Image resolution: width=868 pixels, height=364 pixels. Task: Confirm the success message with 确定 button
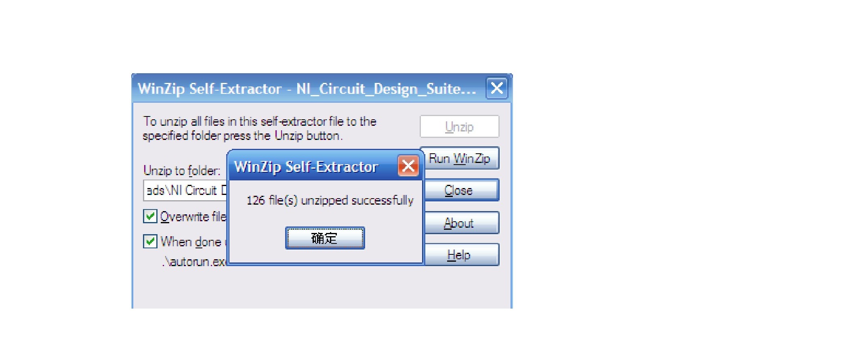click(325, 238)
